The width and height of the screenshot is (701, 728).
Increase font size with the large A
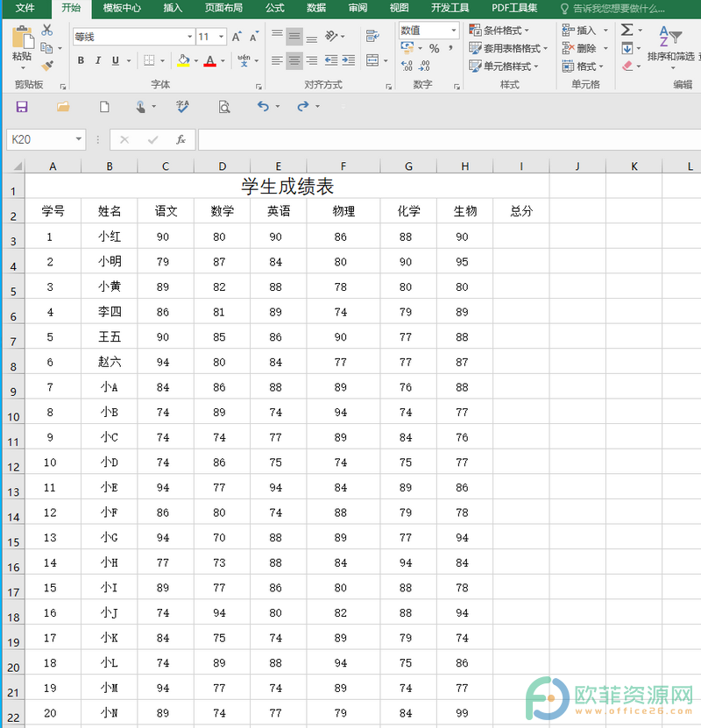(x=237, y=37)
